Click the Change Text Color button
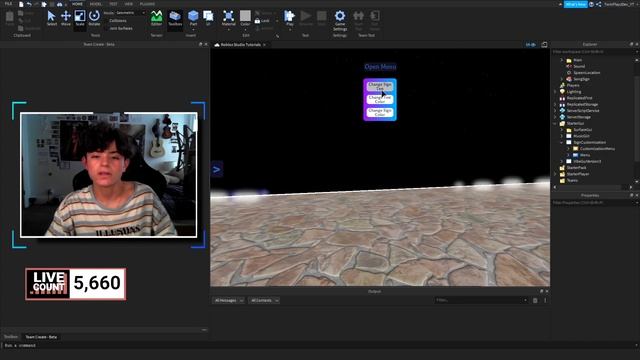Screen dimensions: 640x360 (x=380, y=100)
